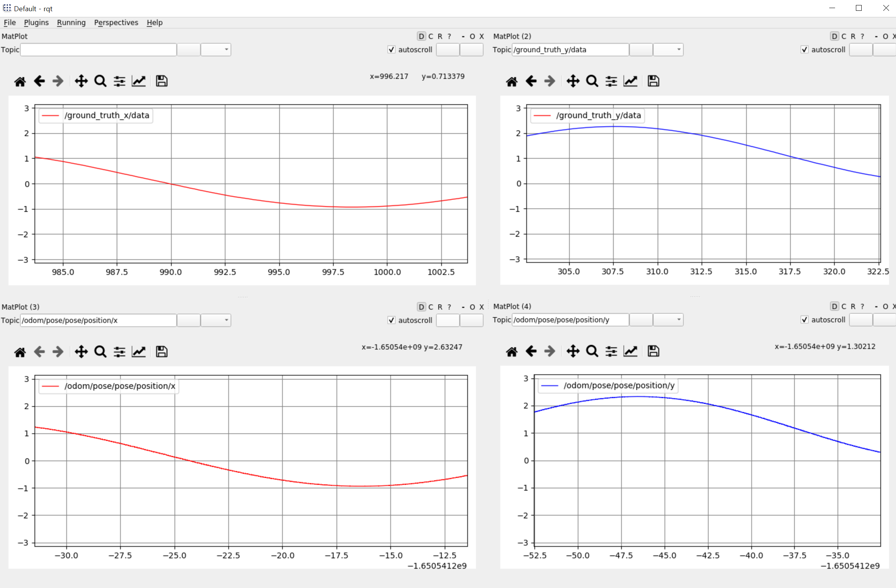896x588 pixels.
Task: Activate the zoom-to-rectangle tool in MatPlot (3)
Action: click(x=100, y=351)
